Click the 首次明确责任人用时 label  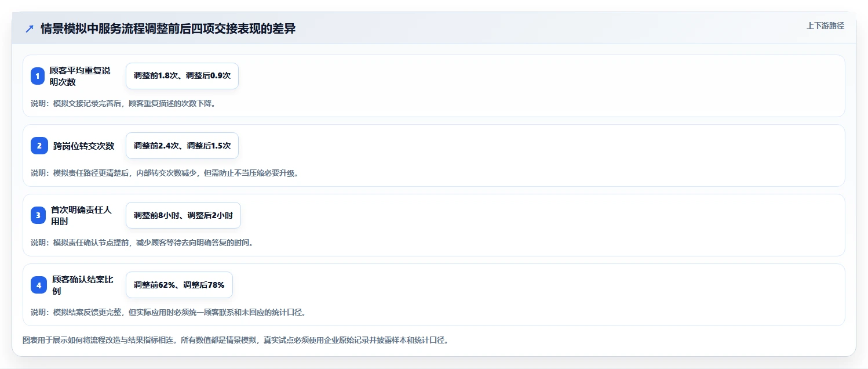click(x=81, y=215)
